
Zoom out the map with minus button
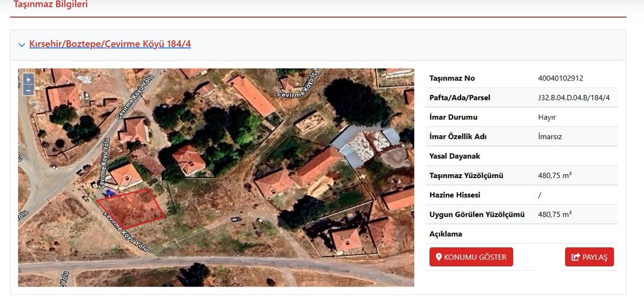[x=28, y=90]
